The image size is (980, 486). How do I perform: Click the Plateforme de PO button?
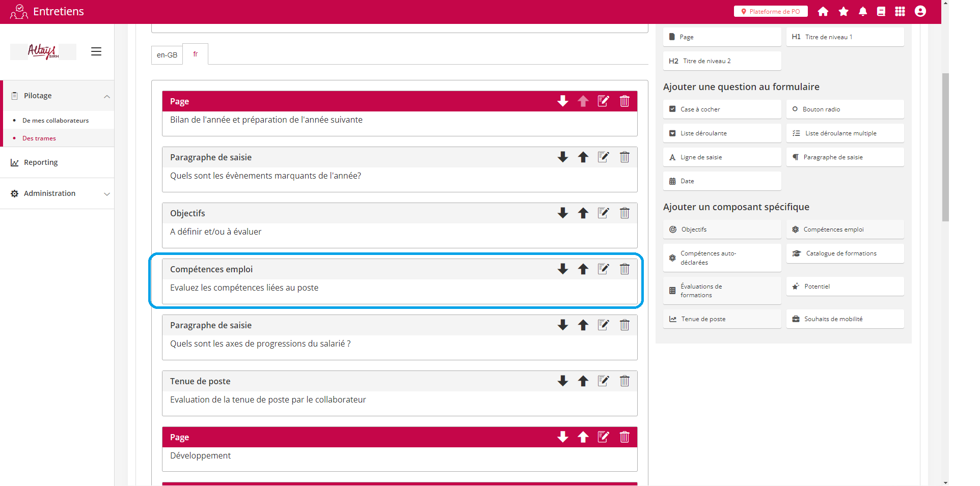(x=770, y=12)
